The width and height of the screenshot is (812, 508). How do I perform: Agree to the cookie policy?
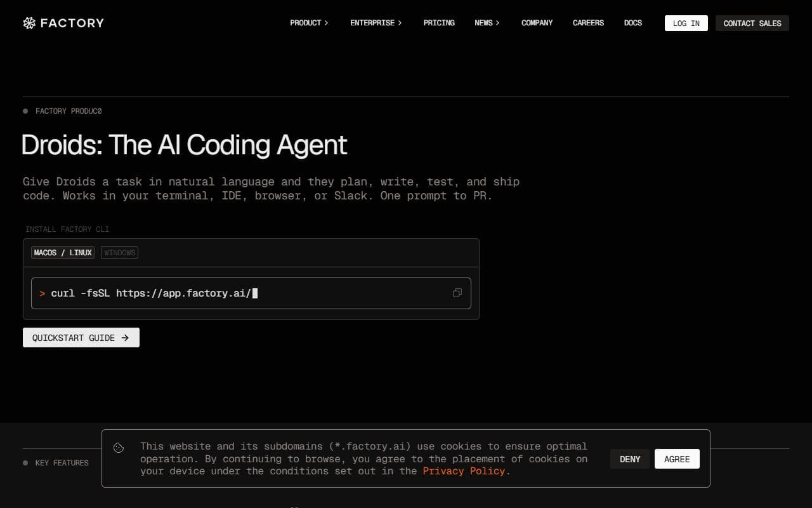click(677, 459)
